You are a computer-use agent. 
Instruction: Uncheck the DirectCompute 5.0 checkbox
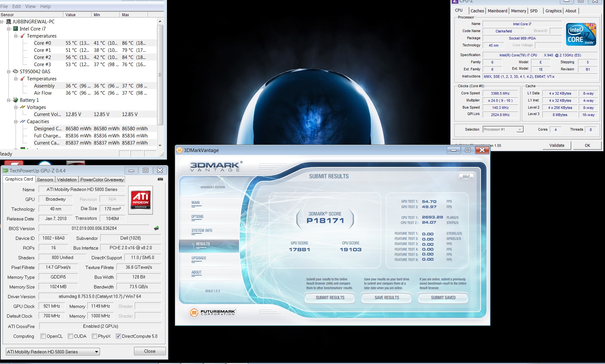coord(118,336)
